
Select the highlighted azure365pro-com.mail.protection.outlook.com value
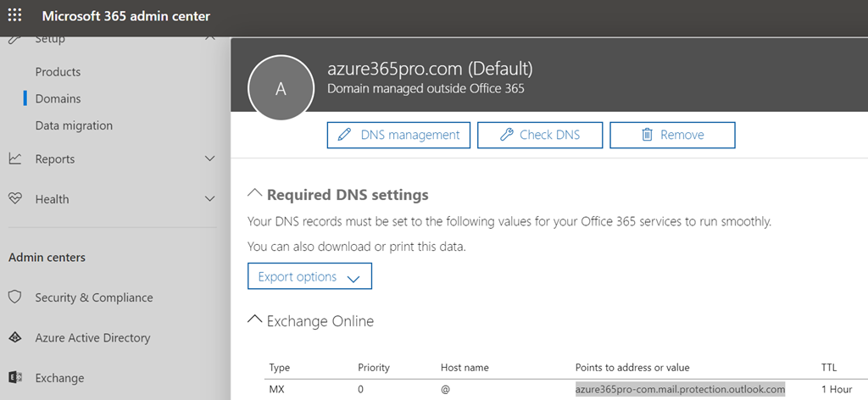pos(681,389)
